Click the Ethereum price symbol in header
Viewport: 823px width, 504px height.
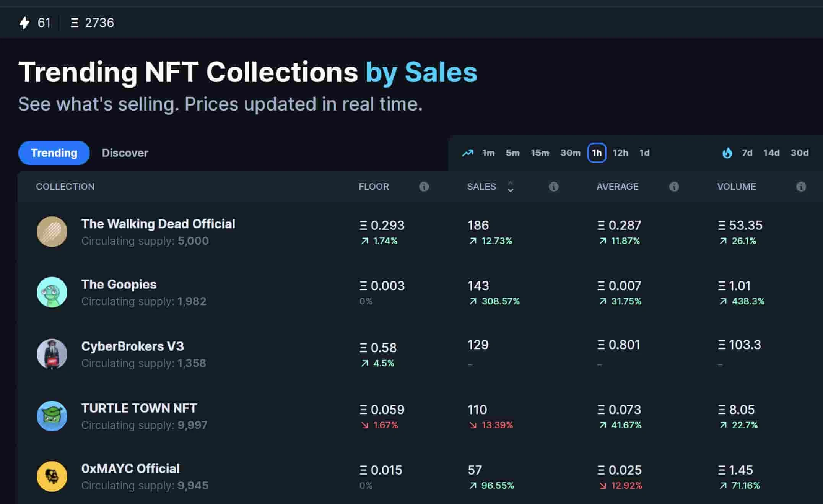75,23
